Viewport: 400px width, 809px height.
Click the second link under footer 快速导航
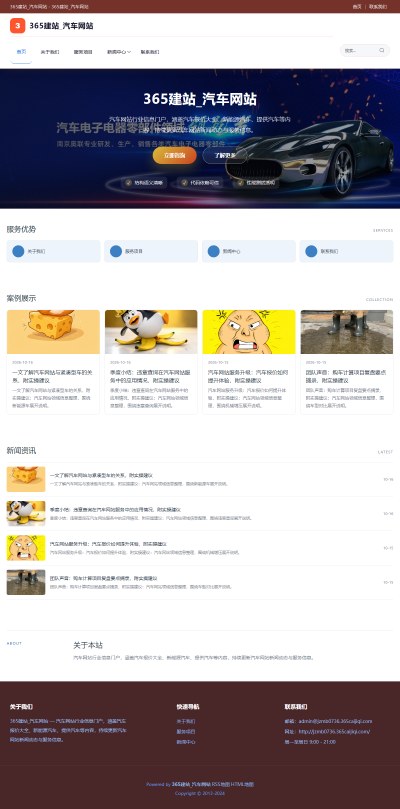point(186,732)
